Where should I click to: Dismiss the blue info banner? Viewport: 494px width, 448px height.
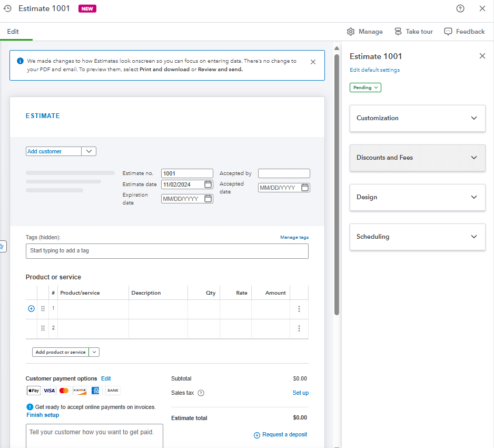pos(313,62)
